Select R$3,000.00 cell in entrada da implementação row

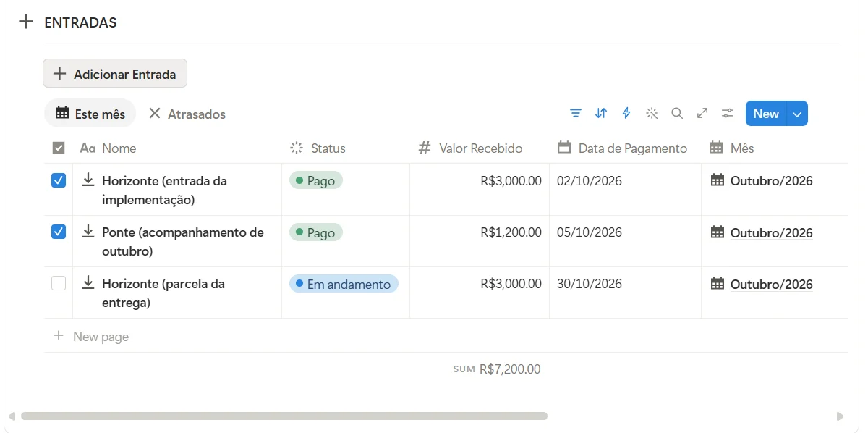coord(480,189)
